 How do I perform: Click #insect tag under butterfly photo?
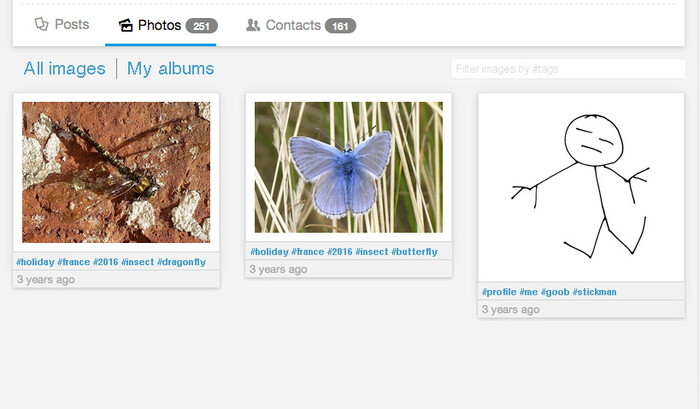click(371, 252)
